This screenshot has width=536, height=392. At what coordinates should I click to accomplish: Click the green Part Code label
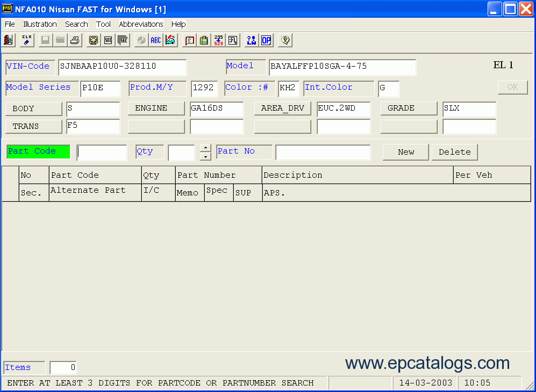click(x=38, y=151)
